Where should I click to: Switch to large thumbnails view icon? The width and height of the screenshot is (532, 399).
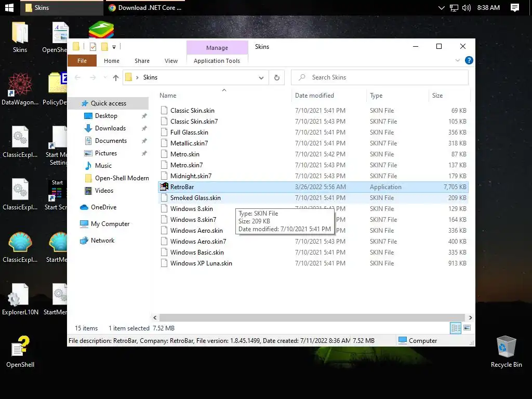coord(467,328)
